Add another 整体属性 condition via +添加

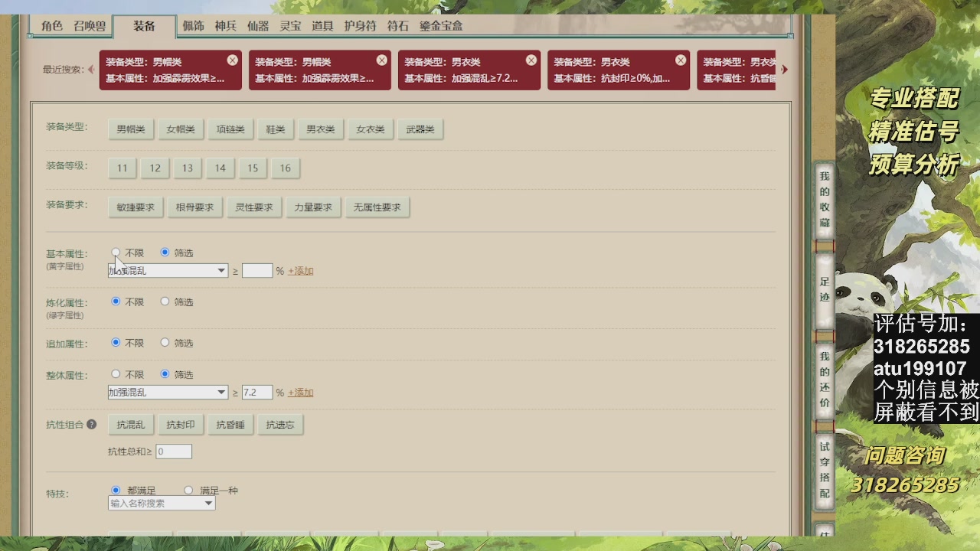(301, 393)
